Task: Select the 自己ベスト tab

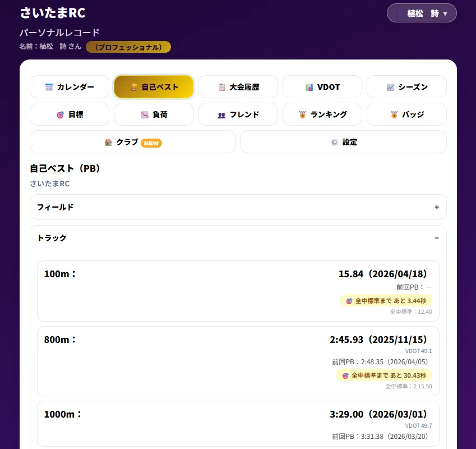Action: pos(154,87)
